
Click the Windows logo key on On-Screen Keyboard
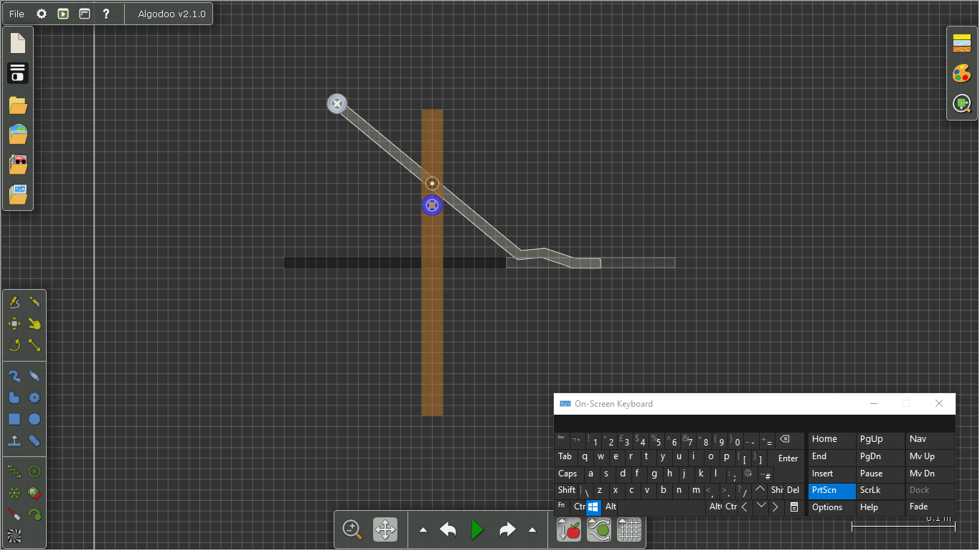point(593,507)
